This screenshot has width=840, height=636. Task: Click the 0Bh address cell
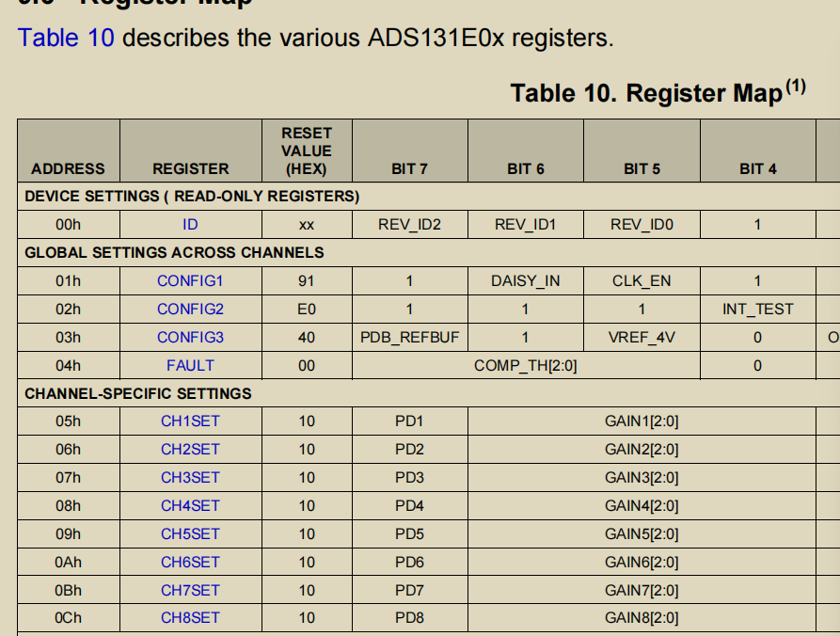pos(68,591)
